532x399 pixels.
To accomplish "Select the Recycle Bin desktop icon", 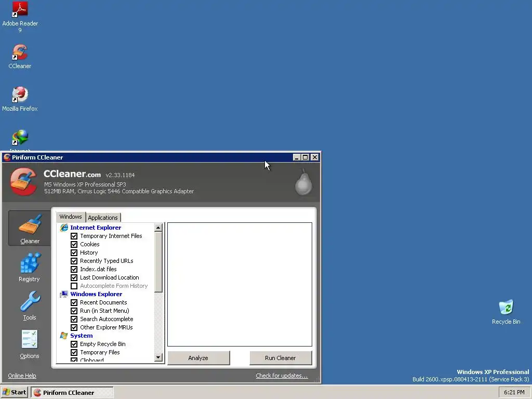I will tap(506, 312).
